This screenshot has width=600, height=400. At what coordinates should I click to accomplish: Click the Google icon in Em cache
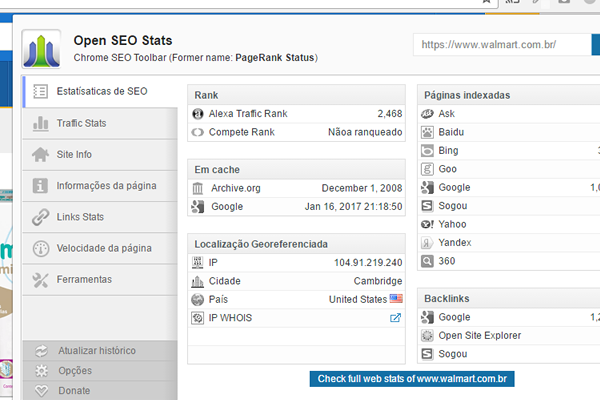(197, 207)
